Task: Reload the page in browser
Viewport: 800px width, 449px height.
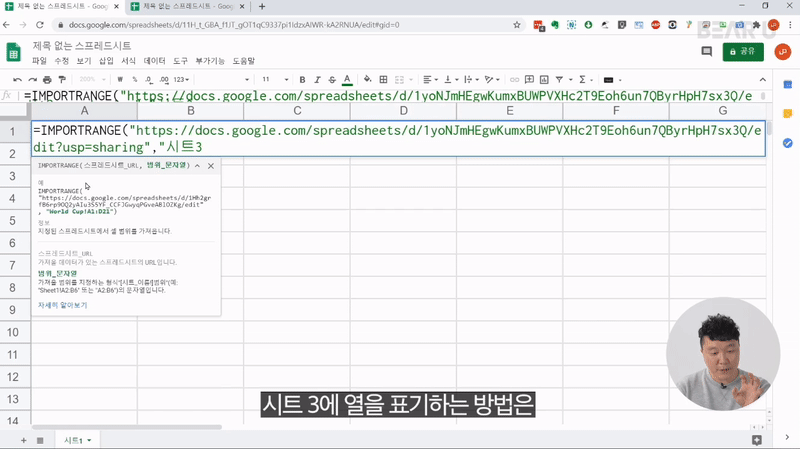Action: 40,24
